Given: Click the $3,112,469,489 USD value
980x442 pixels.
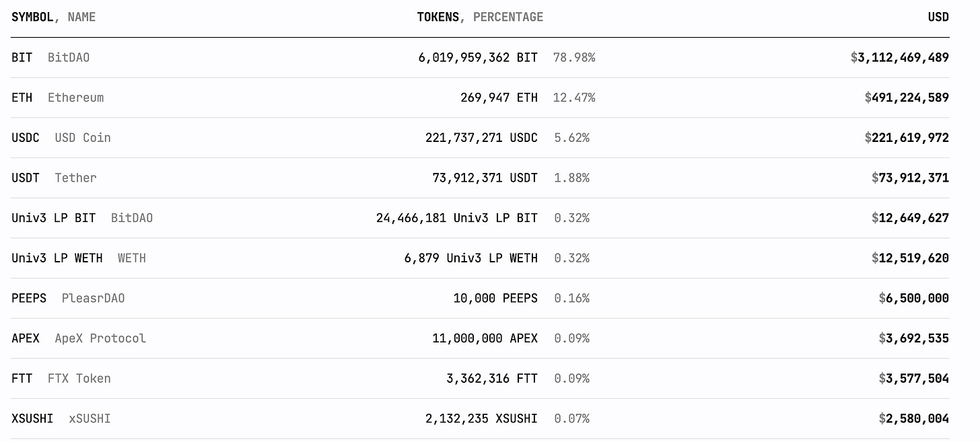Looking at the screenshot, I should click(900, 58).
